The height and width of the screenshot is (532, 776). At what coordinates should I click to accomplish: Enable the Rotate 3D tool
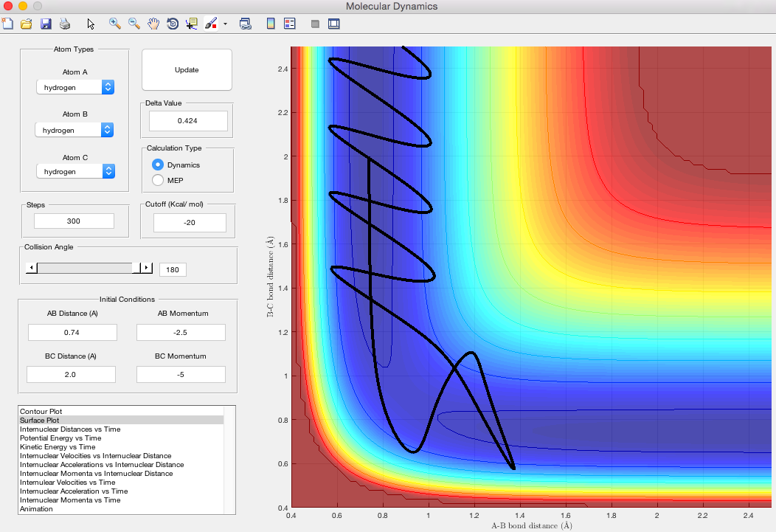(173, 24)
